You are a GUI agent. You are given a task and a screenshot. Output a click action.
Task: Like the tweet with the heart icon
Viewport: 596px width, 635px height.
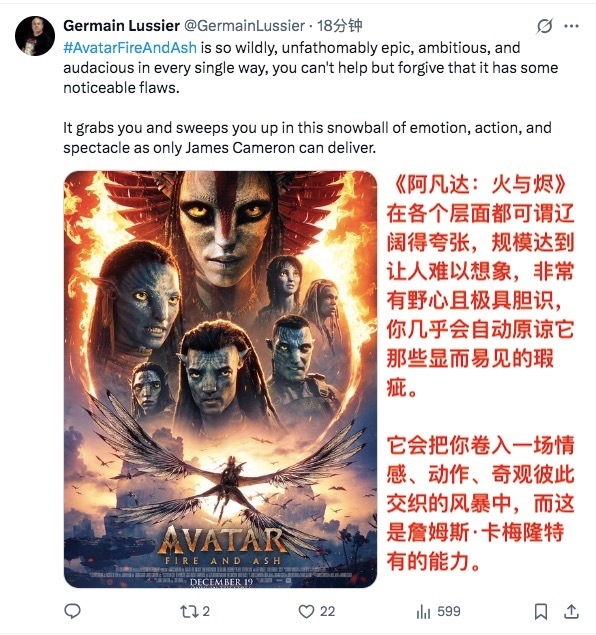pyautogui.click(x=306, y=612)
